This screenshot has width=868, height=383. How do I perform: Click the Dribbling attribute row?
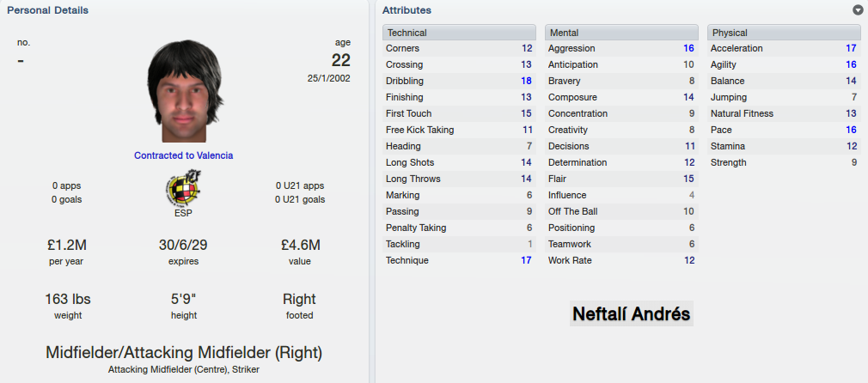point(459,81)
